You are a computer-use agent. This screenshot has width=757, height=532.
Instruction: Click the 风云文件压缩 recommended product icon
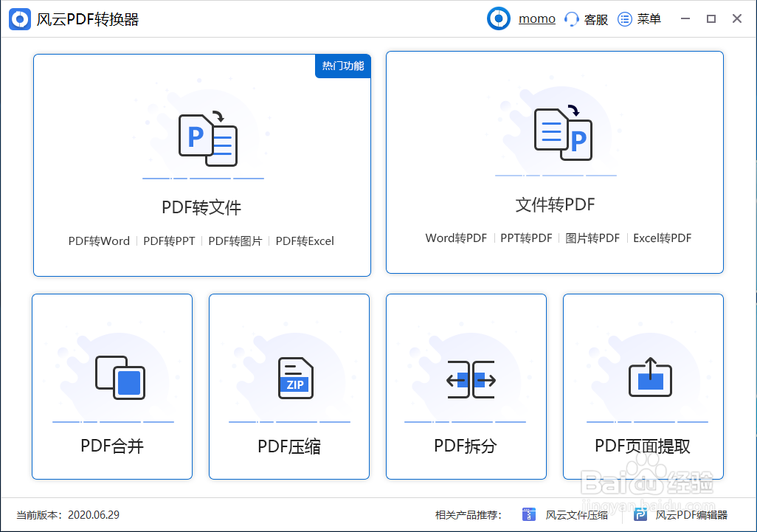pos(530,514)
